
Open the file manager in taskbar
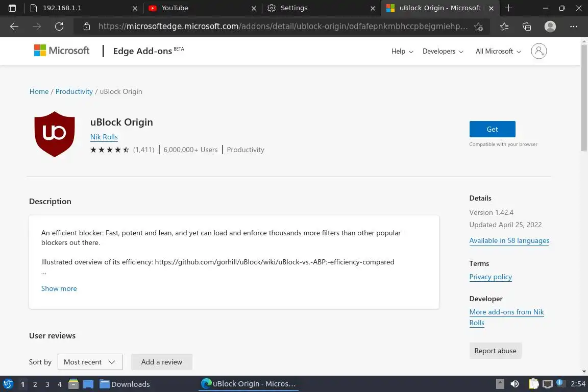click(73, 384)
